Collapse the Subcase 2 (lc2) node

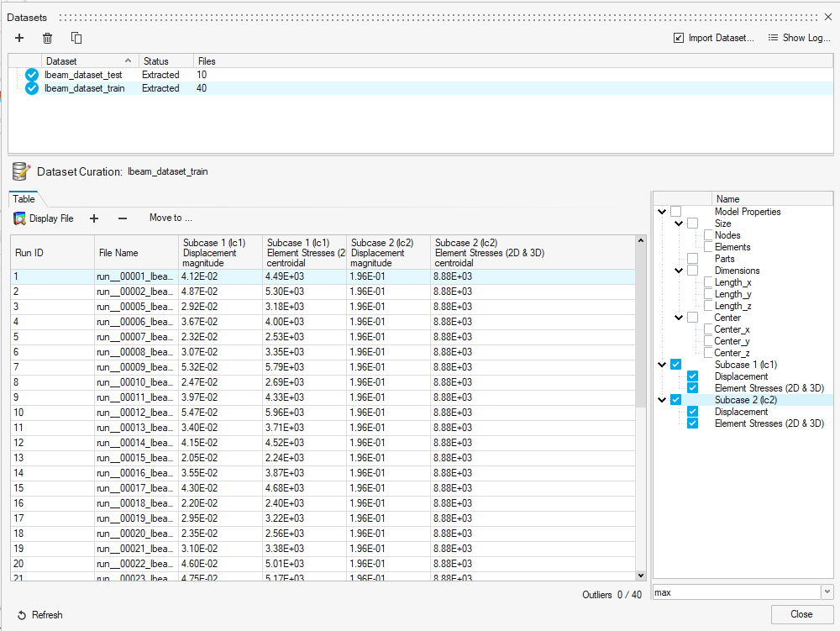point(662,400)
